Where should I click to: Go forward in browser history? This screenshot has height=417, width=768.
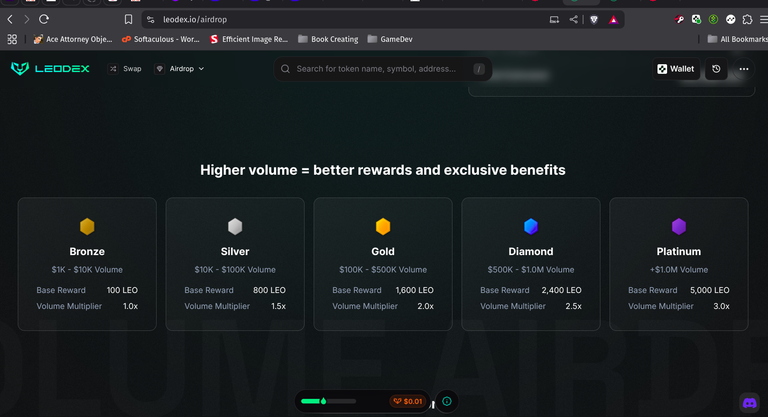pos(26,20)
